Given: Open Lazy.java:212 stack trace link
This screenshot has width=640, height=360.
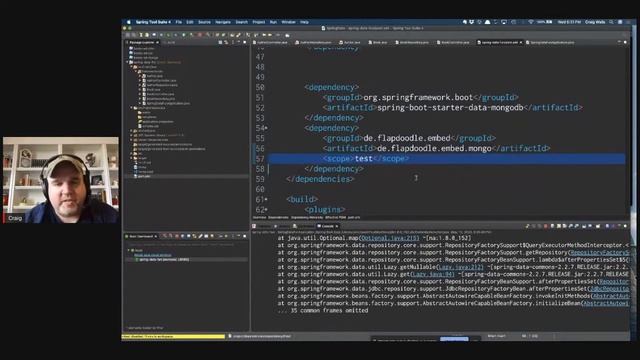Looking at the screenshot, I should point(460,267).
